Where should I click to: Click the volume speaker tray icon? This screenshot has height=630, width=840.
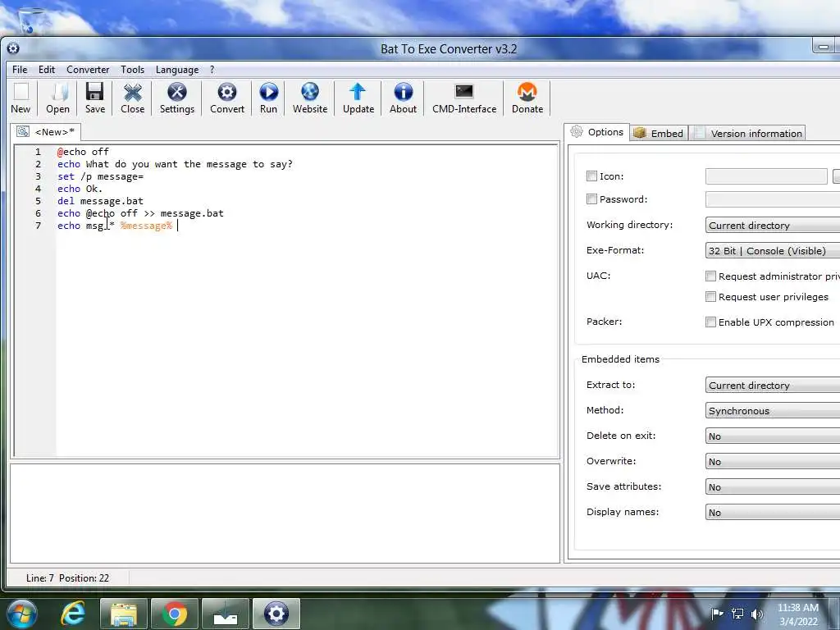pos(757,614)
